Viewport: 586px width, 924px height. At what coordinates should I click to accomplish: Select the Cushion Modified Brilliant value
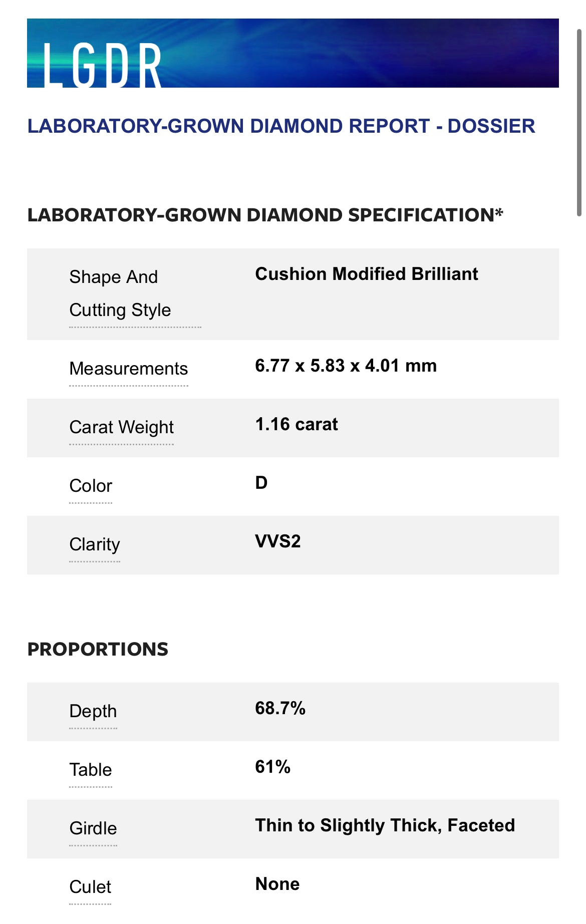click(367, 274)
